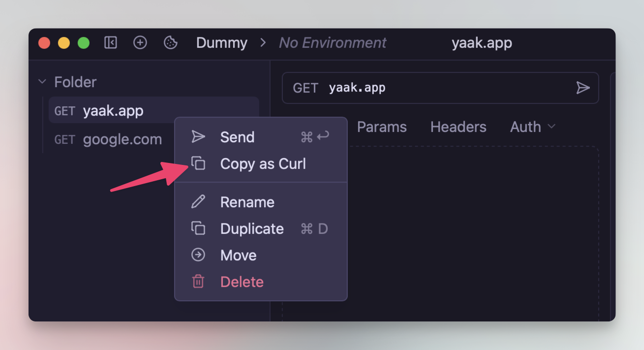Click the plus circle create button
The image size is (644, 350).
[x=140, y=43]
